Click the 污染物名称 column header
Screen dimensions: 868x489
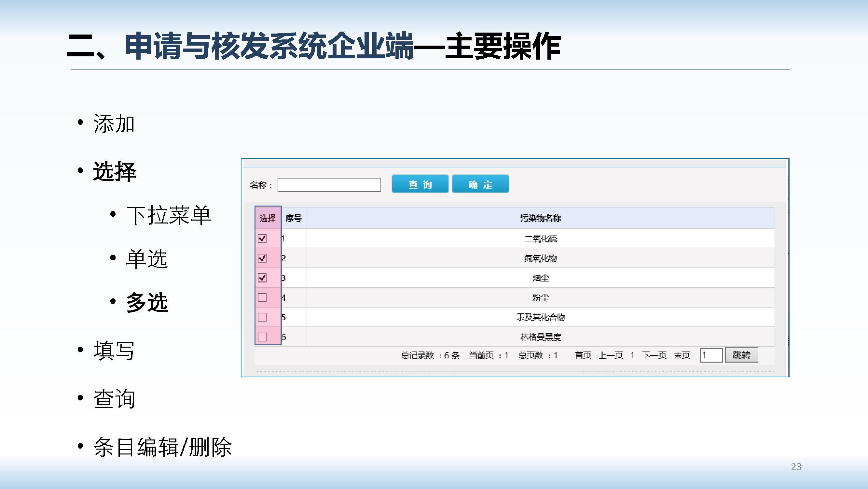(540, 218)
